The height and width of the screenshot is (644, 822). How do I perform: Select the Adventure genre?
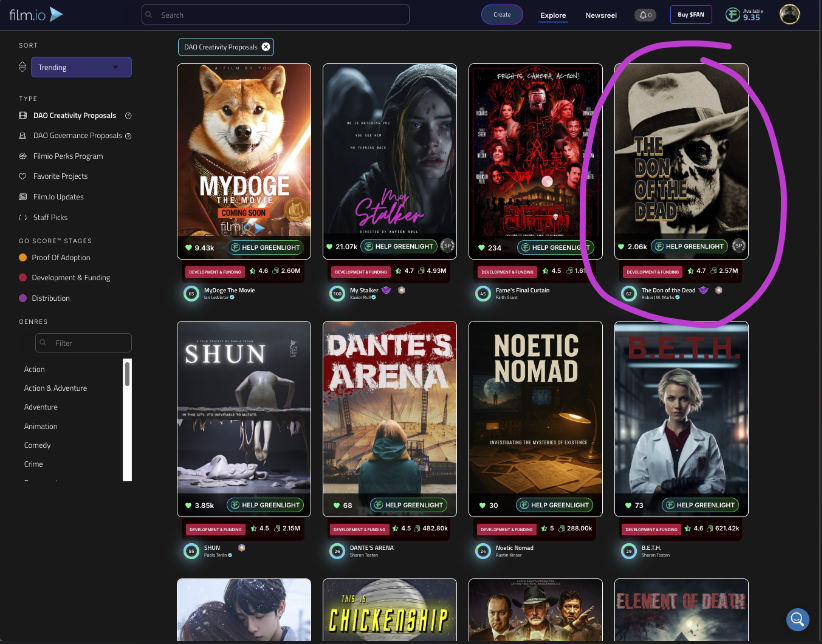click(x=40, y=407)
